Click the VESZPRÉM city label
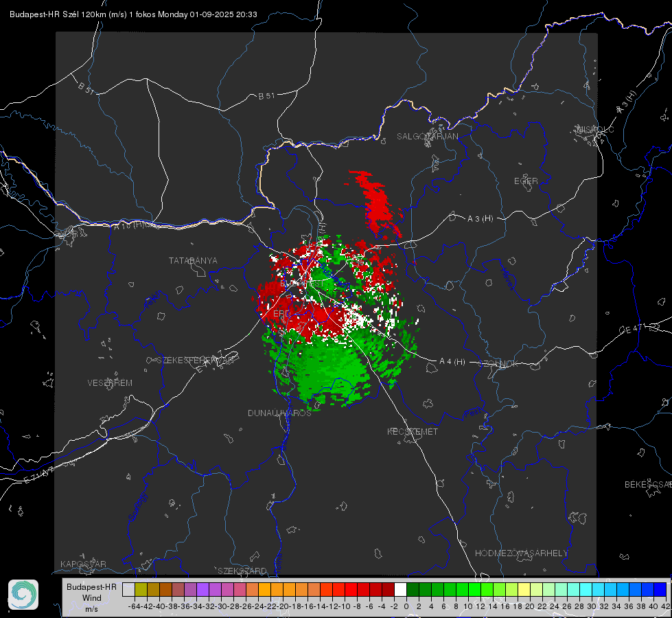The width and height of the screenshot is (672, 618). coord(110,382)
